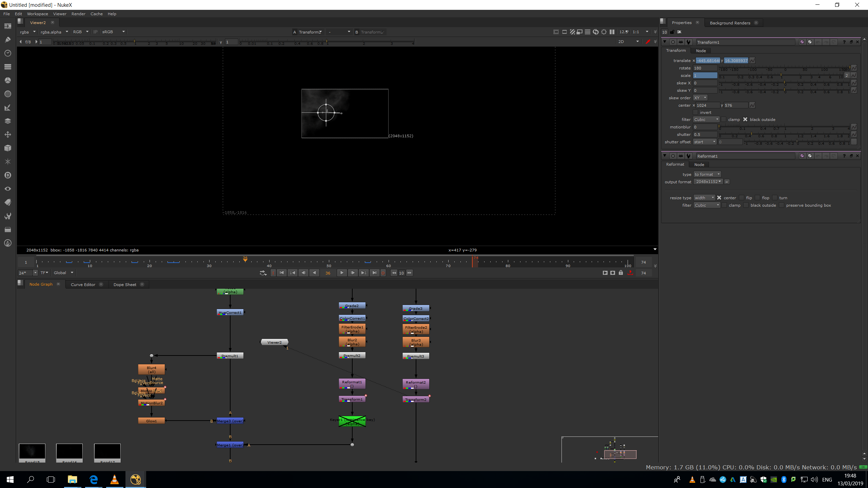The image size is (868, 488).
Task: Open the Transform1 filter Cubic dropdown
Action: click(706, 120)
